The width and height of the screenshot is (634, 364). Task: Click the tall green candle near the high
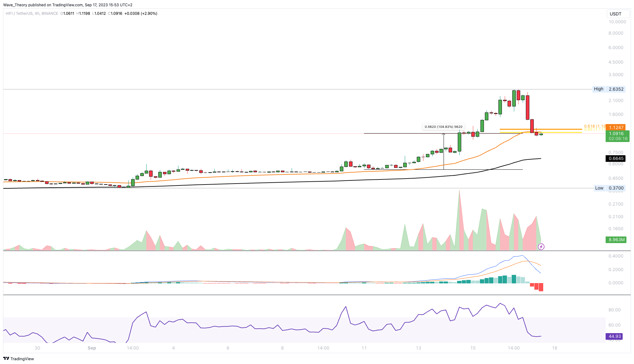pos(514,98)
